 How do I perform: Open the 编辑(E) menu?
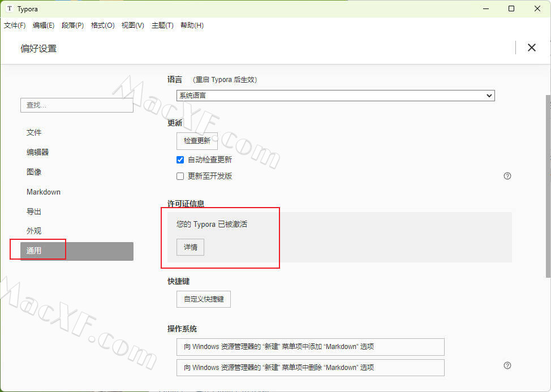(44, 25)
